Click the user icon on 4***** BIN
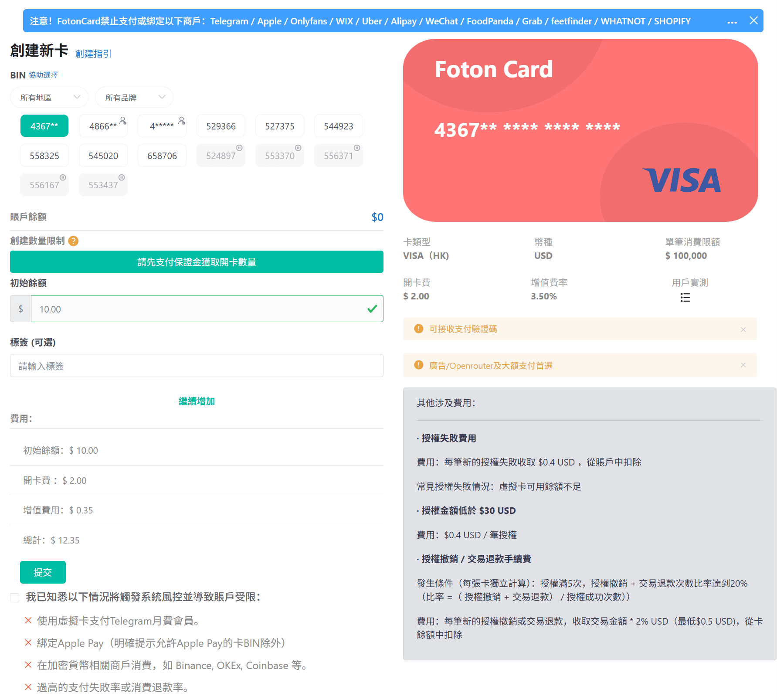Viewport: 777px width, 700px height. [x=182, y=120]
